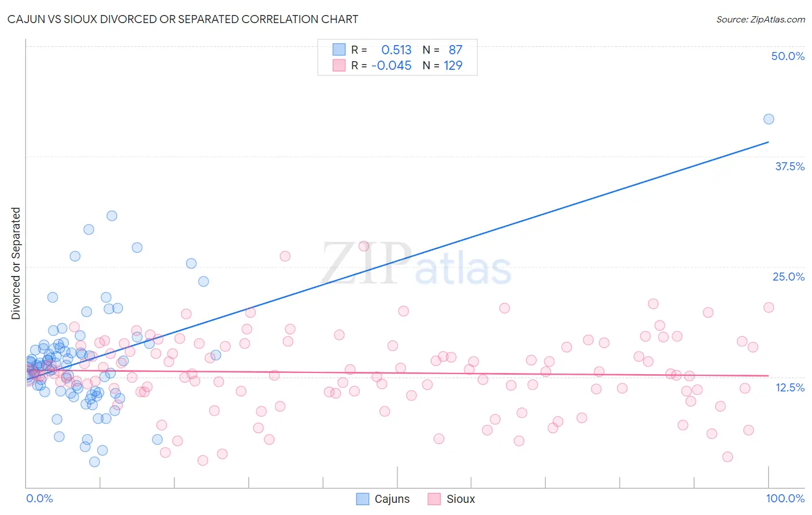
Task: Click the pink swatch beside R = -0.045
Action: [339, 65]
